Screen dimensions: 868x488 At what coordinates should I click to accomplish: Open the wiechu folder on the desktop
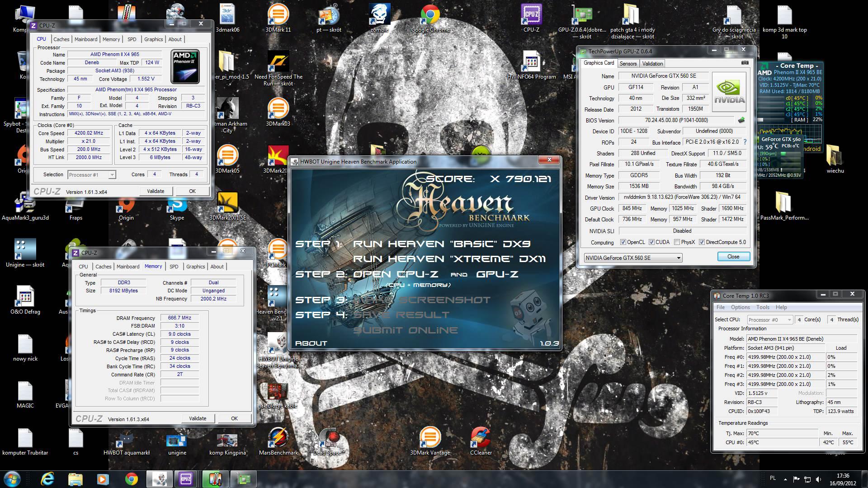[835, 158]
